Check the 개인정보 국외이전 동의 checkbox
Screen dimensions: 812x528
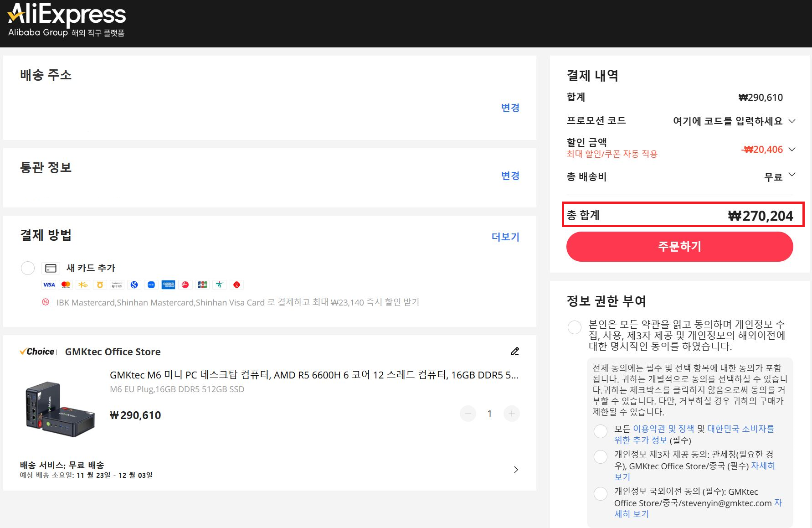601,493
